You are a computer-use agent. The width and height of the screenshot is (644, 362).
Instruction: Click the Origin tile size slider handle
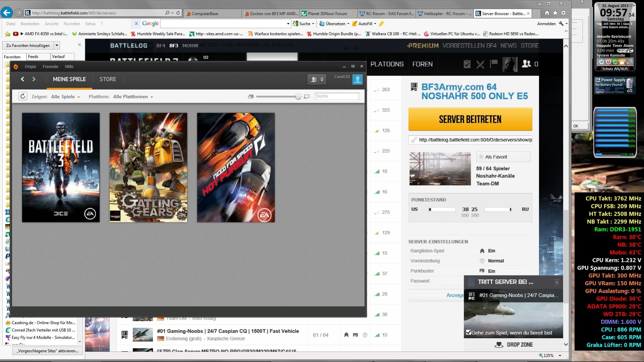tap(298, 97)
